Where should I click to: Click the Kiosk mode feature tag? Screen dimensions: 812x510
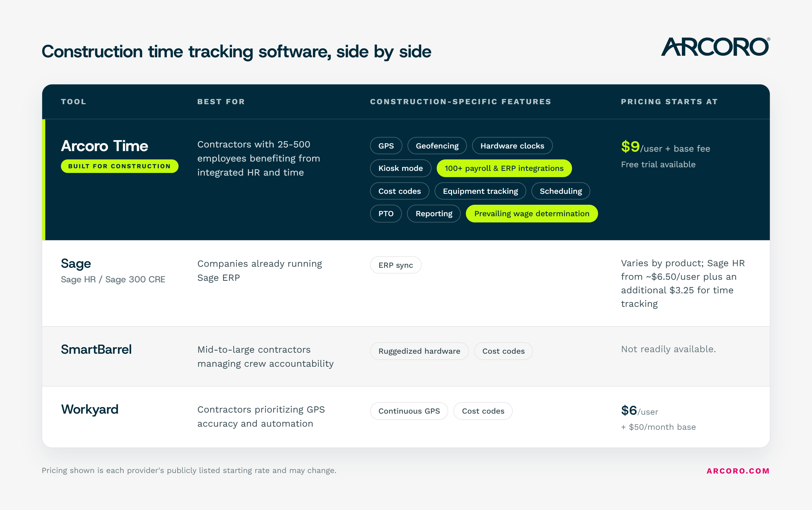pyautogui.click(x=401, y=168)
